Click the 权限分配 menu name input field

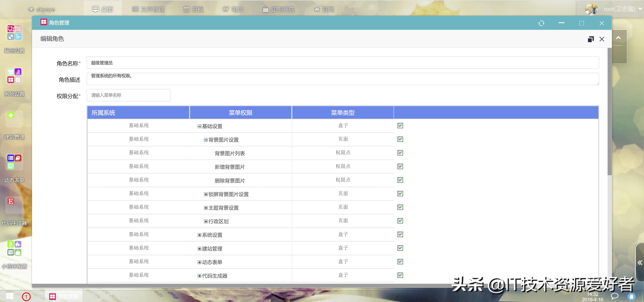pos(128,95)
